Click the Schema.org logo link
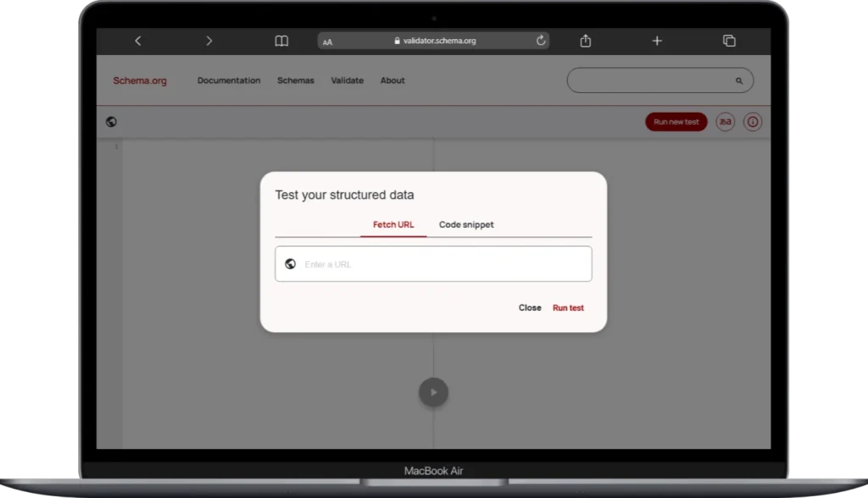 click(x=140, y=81)
